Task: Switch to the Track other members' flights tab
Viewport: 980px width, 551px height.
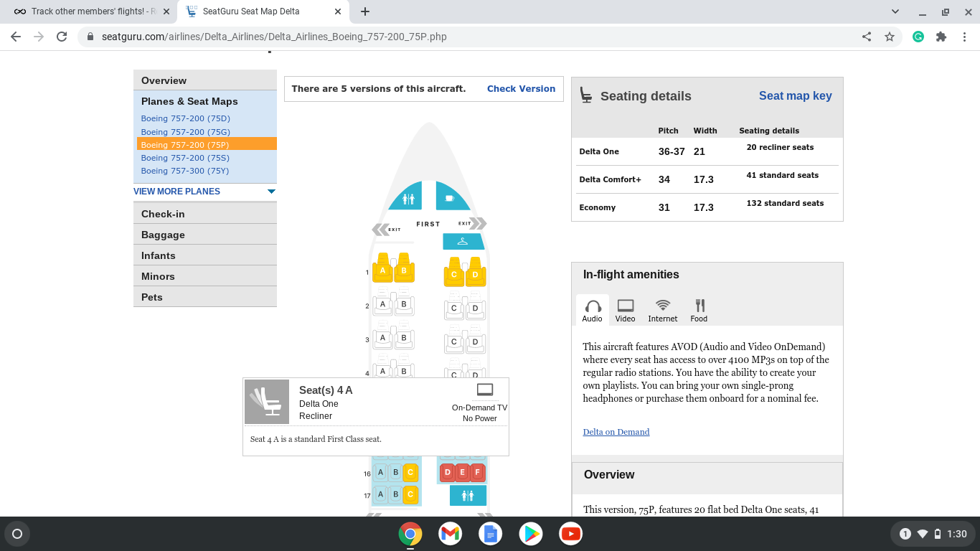Action: [88, 11]
